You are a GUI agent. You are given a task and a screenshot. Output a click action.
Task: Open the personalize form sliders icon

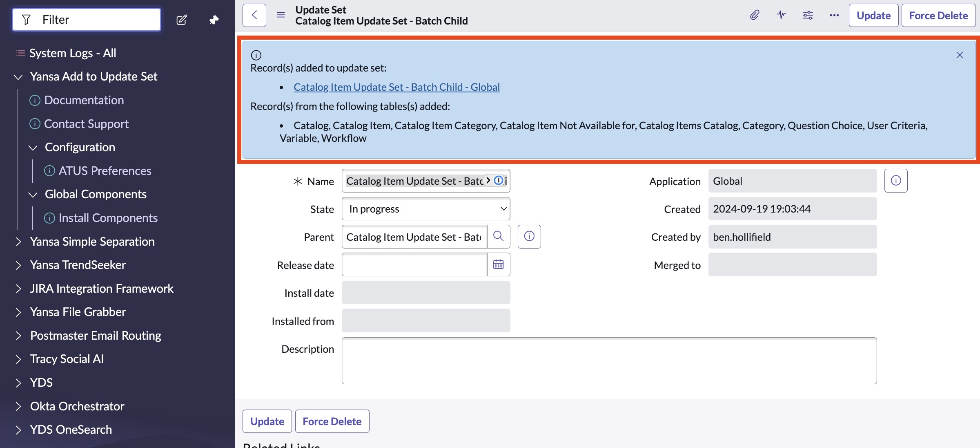click(808, 16)
